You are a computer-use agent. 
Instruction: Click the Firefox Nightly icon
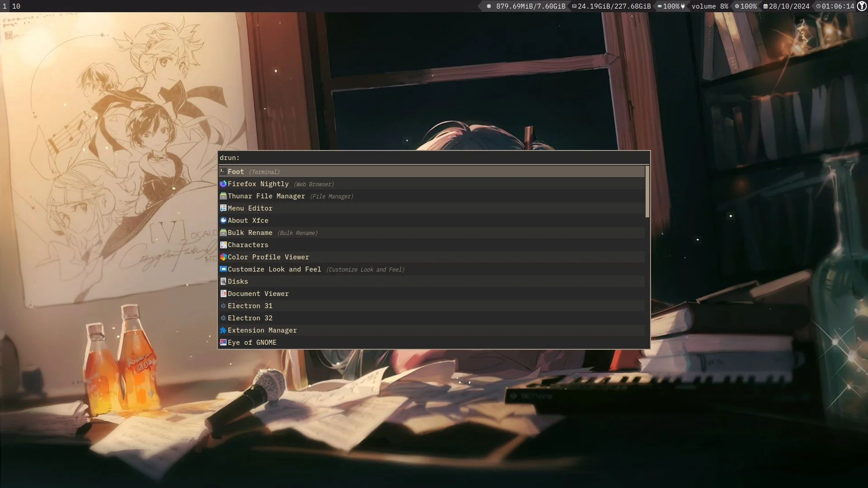click(x=223, y=184)
